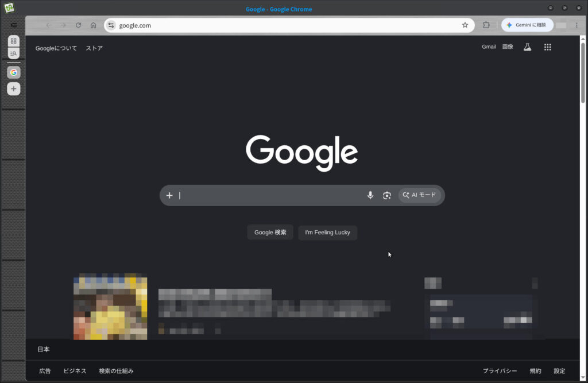
Task: Click the Google search text field
Action: coord(270,195)
